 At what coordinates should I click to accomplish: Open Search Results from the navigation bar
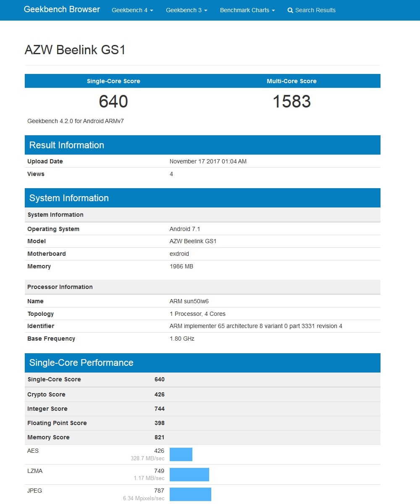click(315, 10)
